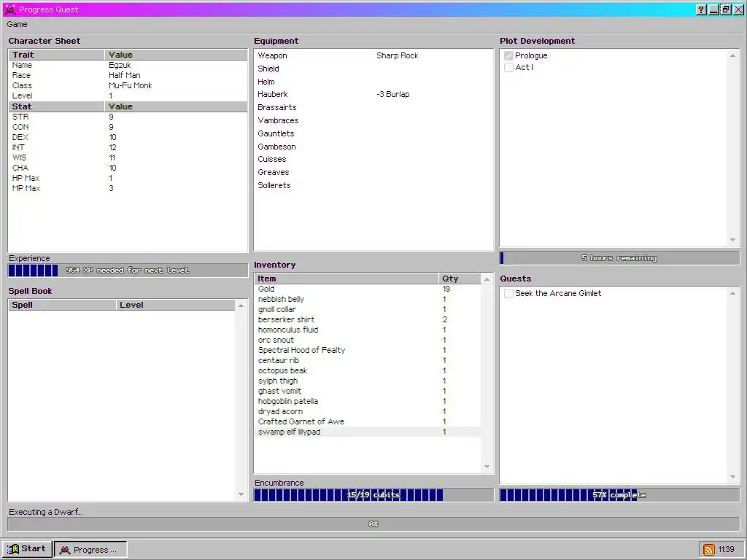This screenshot has height=560, width=747.
Task: Select Spectral Hood of Fealty item
Action: point(368,350)
